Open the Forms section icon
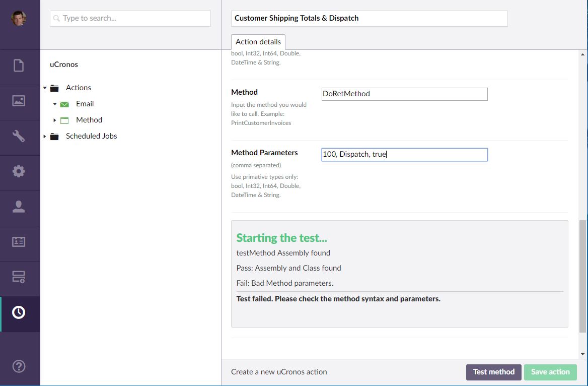Viewport: 588px width, 386px height. pos(19,277)
